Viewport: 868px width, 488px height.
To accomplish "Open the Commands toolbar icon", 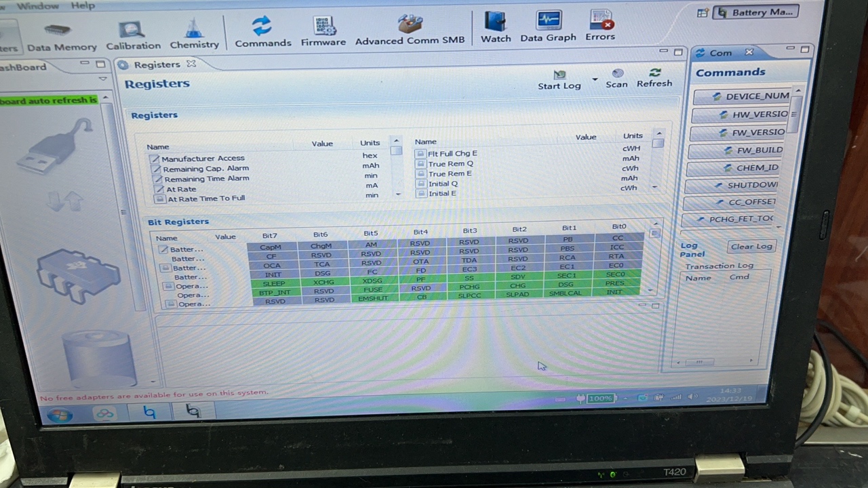I will (262, 33).
